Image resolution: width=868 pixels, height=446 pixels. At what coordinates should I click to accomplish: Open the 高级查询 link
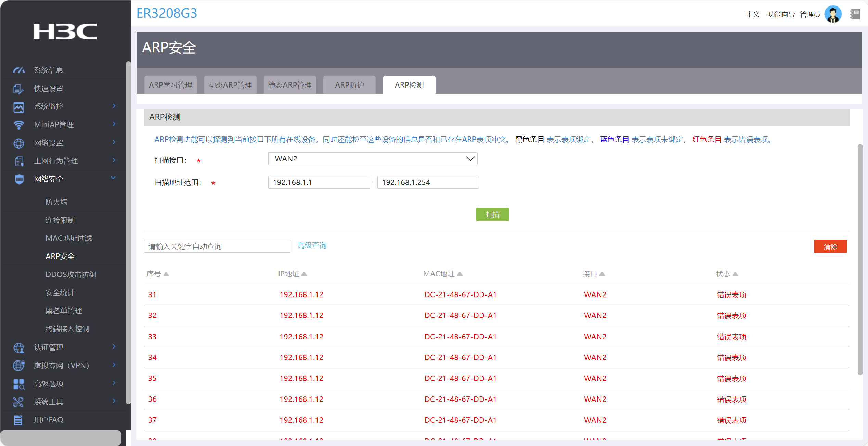312,246
